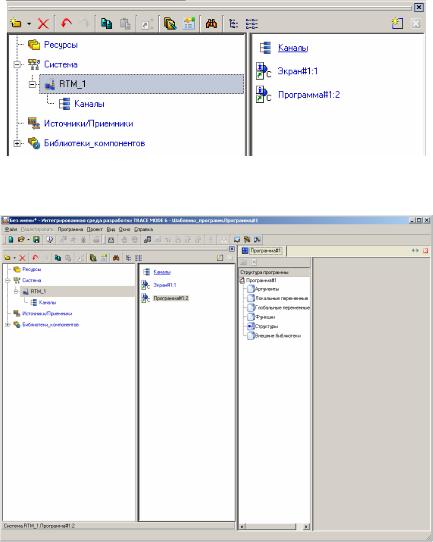Select Система in the enlarged project tree
This screenshot has width=433, height=542.
[60, 64]
